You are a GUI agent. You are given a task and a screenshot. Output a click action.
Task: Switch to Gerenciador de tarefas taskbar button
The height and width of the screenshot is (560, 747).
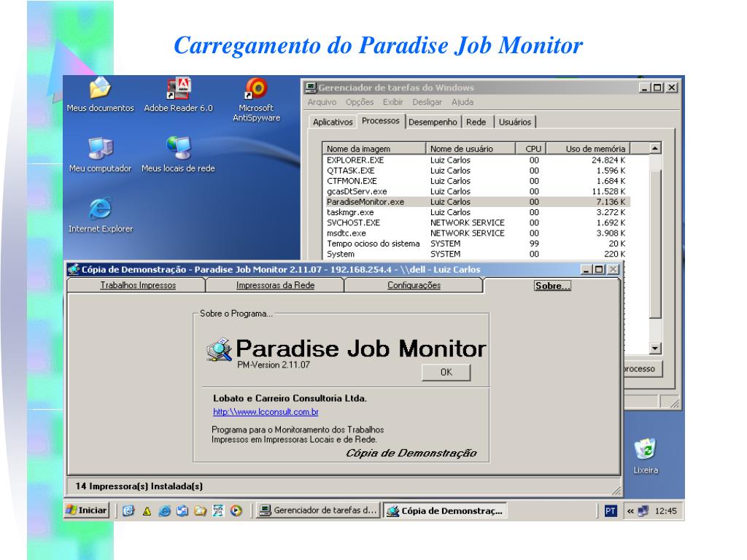click(318, 510)
